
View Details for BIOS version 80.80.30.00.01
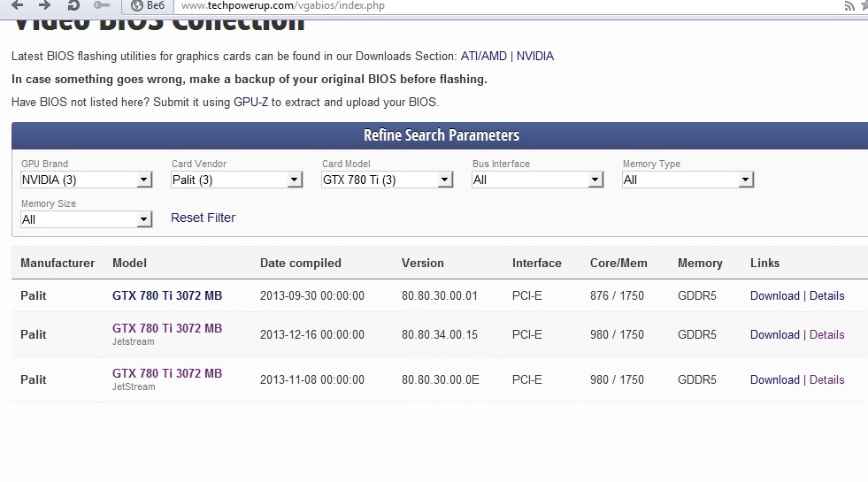[827, 295]
